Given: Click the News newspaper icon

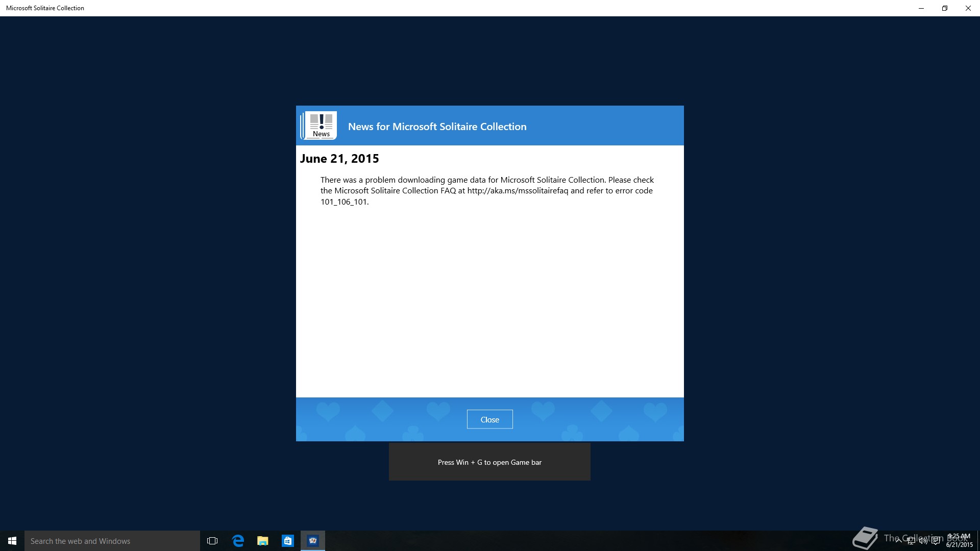Looking at the screenshot, I should 319,126.
